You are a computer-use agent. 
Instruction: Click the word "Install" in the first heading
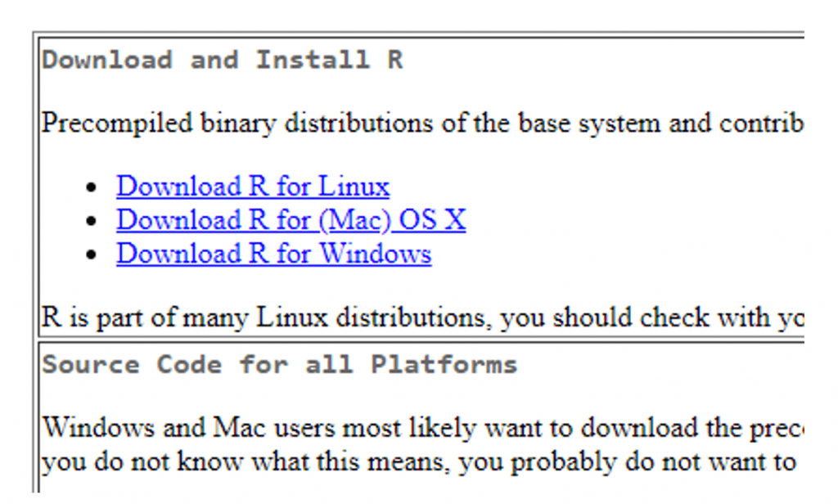click(x=311, y=59)
